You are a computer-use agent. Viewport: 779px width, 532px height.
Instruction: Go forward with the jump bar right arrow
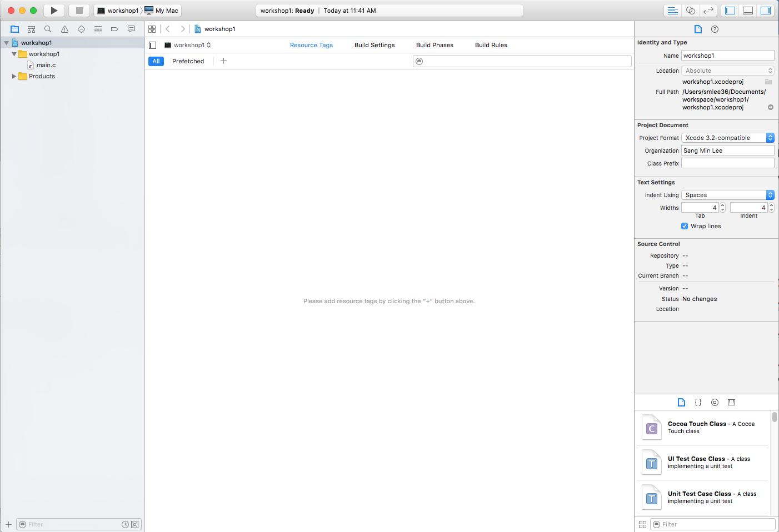point(183,29)
